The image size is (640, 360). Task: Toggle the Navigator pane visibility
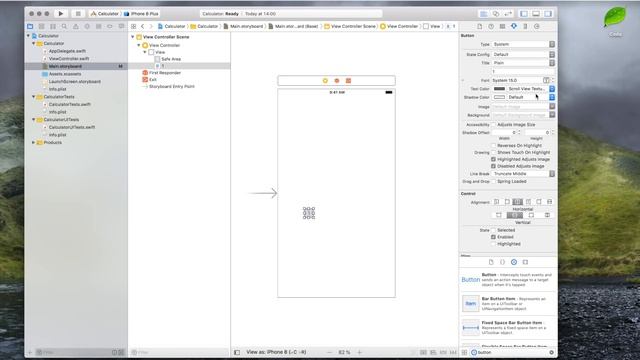click(x=524, y=14)
